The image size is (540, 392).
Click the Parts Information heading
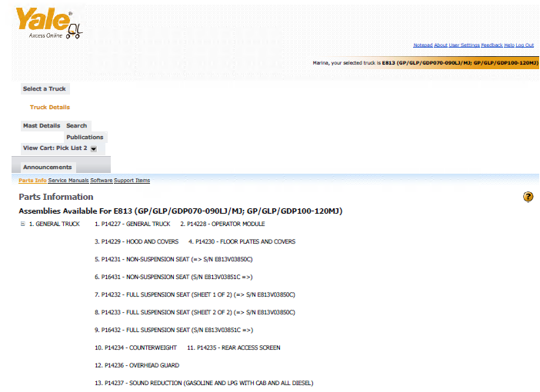click(x=56, y=197)
